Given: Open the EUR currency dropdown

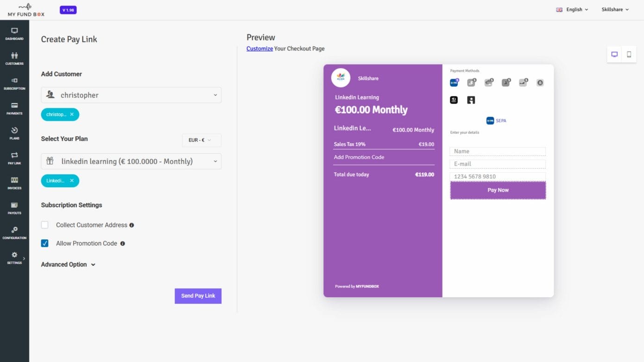Looking at the screenshot, I should 202,140.
